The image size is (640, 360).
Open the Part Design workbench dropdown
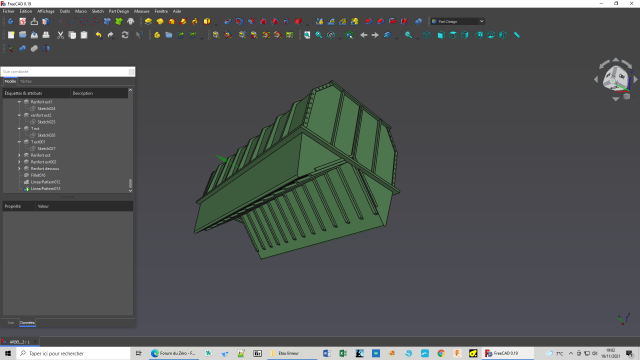[x=458, y=21]
